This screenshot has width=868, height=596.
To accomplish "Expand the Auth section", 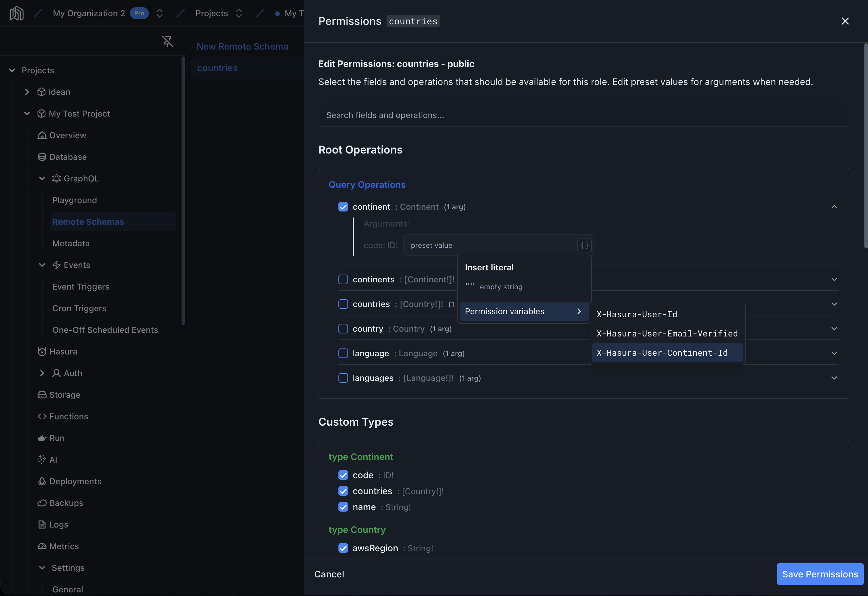I will coord(42,373).
